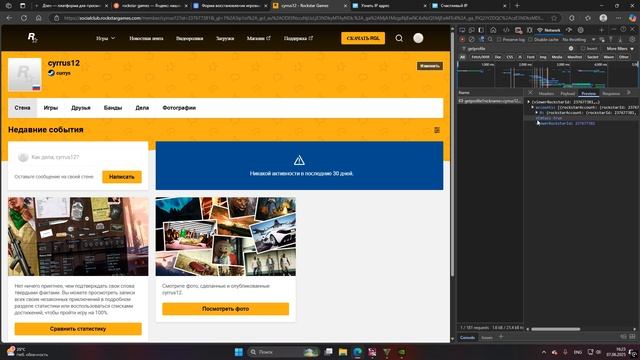Viewport: 640px width, 360px height.
Task: Click the Изменить profile edit button
Action: click(429, 66)
